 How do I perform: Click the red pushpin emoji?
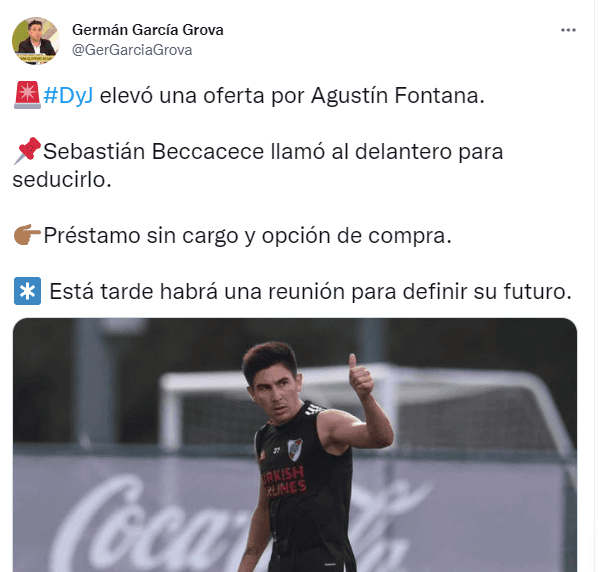click(27, 151)
